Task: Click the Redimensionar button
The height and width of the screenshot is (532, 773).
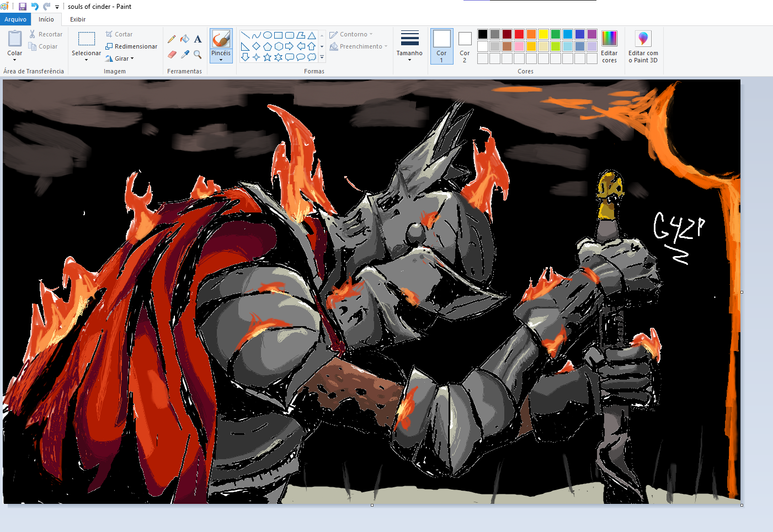Action: point(131,46)
